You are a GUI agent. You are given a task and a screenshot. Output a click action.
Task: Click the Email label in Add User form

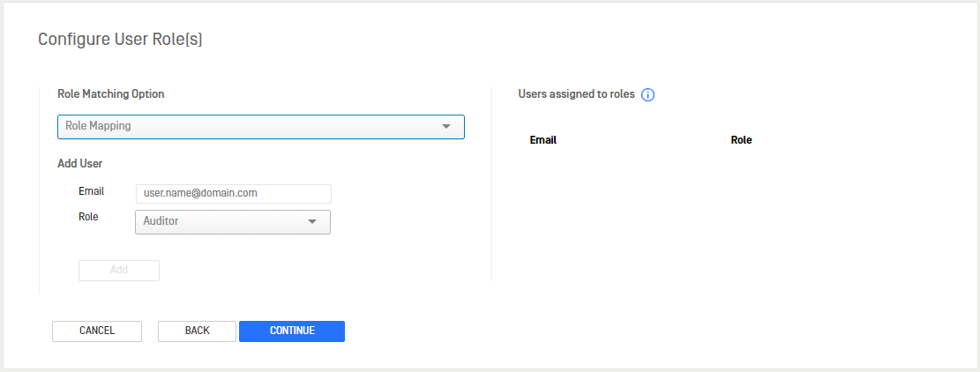pos(91,191)
